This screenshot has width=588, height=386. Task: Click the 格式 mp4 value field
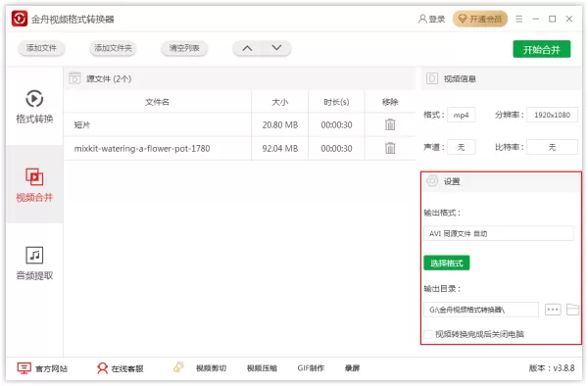[461, 115]
